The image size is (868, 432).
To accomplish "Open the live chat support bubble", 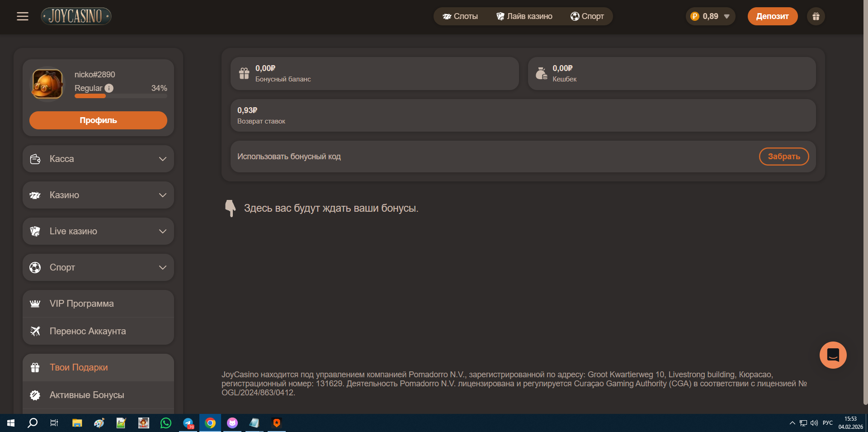I will [x=833, y=355].
